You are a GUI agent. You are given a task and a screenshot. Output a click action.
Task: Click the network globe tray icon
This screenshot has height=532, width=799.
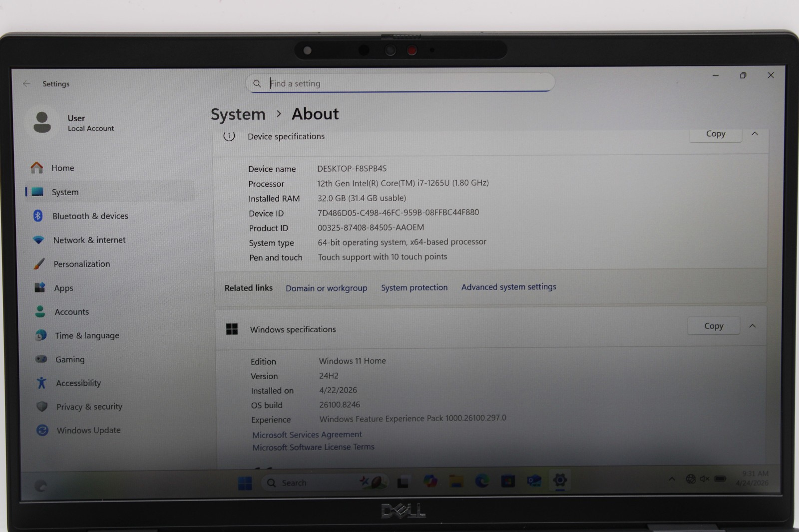click(691, 479)
